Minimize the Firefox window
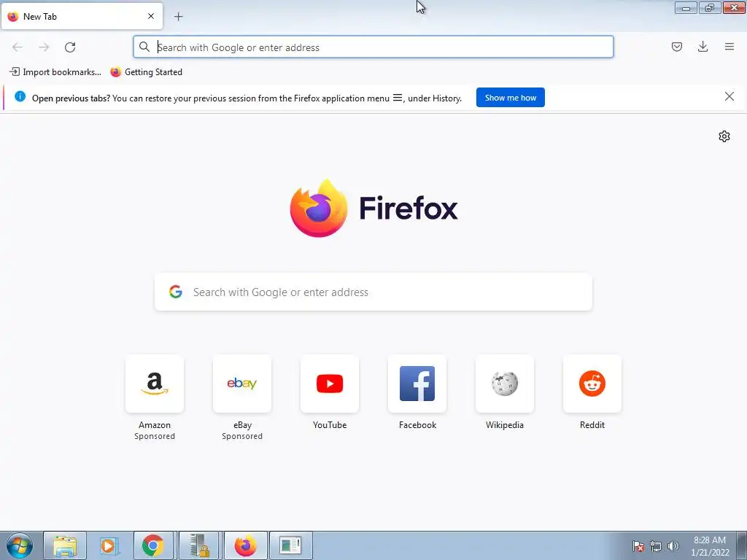747x560 pixels. tap(686, 7)
